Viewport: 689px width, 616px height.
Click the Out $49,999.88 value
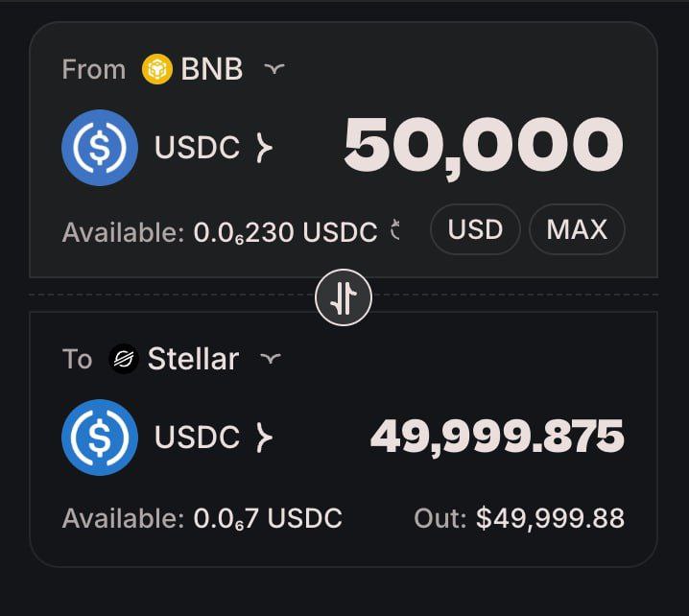click(550, 518)
